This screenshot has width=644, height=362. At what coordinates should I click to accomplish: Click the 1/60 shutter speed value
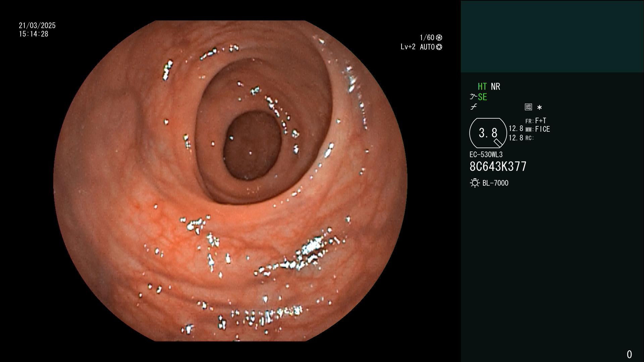coord(427,38)
